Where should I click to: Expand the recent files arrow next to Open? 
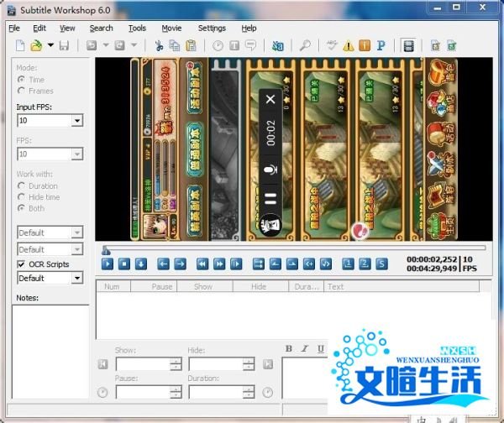50,45
